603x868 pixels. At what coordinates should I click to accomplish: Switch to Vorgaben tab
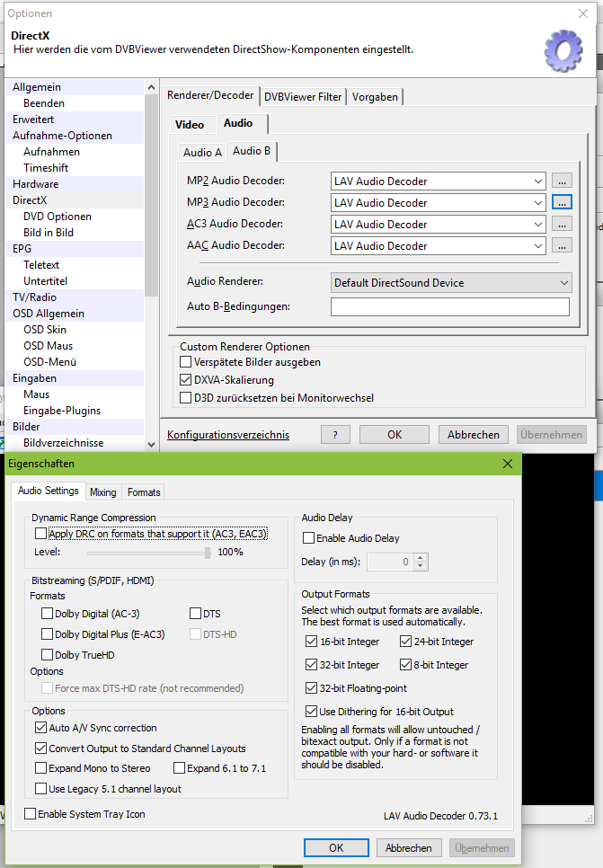point(375,97)
